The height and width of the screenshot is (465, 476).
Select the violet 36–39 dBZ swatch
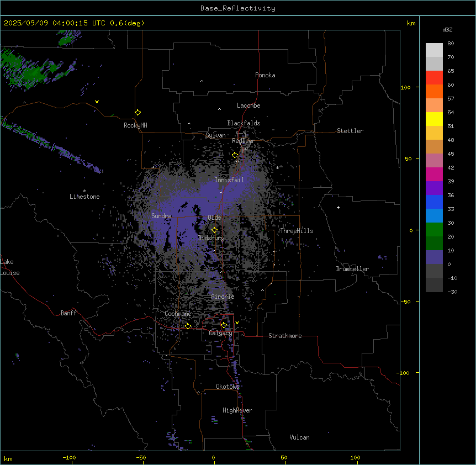434,188
